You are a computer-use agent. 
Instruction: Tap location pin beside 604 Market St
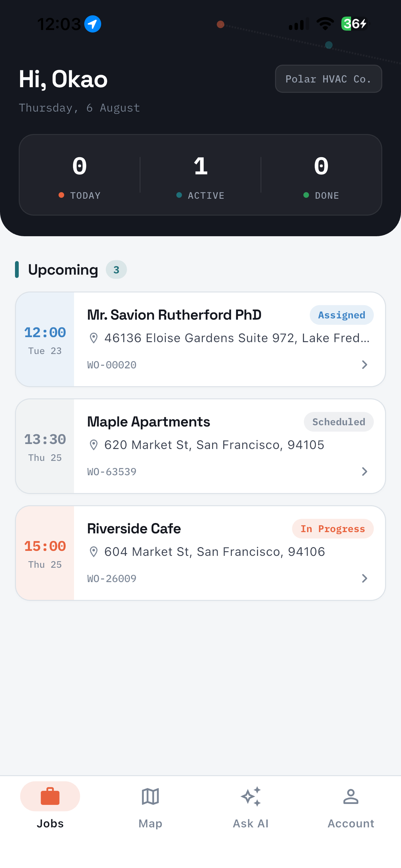pyautogui.click(x=94, y=551)
